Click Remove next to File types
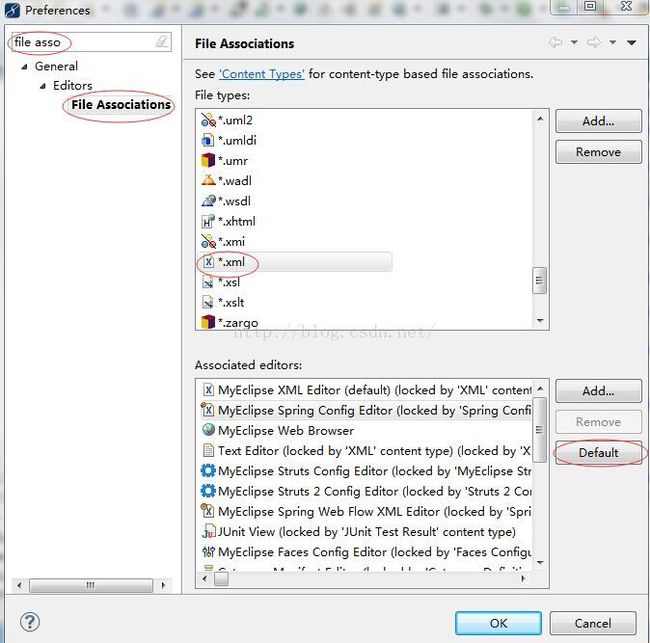Image resolution: width=650 pixels, height=643 pixels. (x=598, y=152)
